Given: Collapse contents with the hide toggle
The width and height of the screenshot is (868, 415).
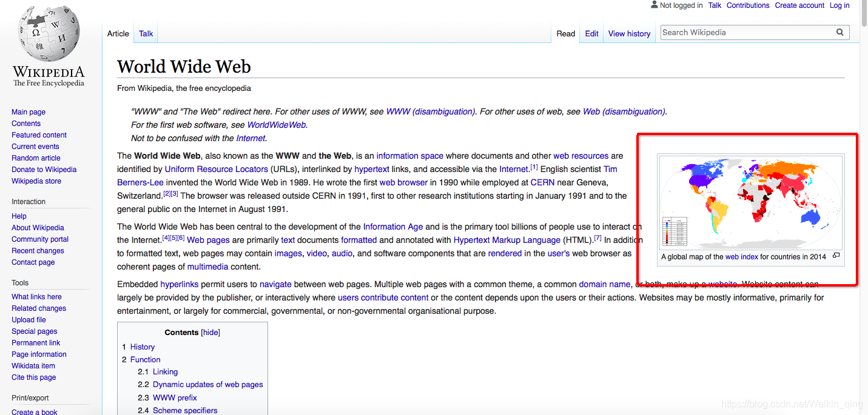Looking at the screenshot, I should 210,333.
